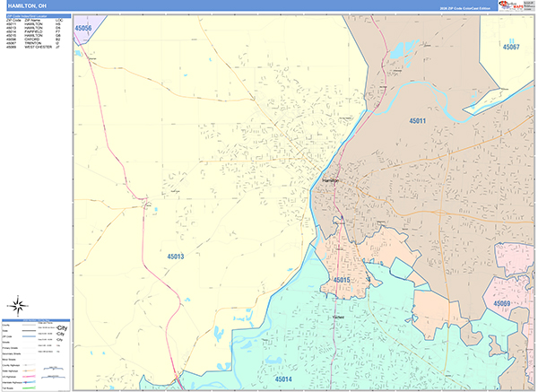Click the 45069 ZIP code label
Image resolution: width=538 pixels, height=392 pixels.
(500, 304)
